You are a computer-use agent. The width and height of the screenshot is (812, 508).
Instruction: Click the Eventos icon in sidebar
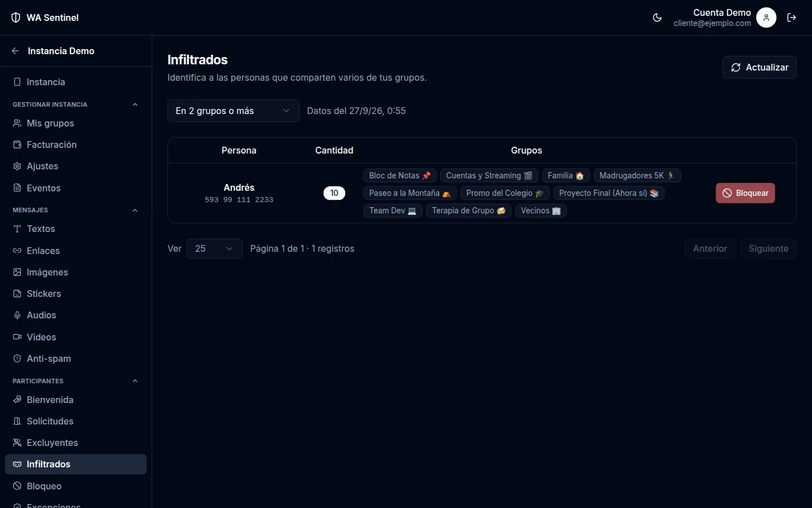coord(17,188)
